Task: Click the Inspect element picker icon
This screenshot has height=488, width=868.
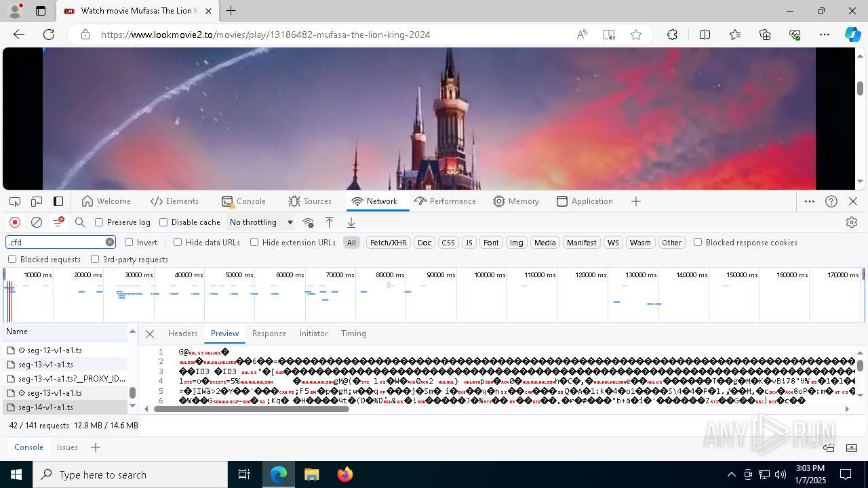Action: pyautogui.click(x=15, y=201)
